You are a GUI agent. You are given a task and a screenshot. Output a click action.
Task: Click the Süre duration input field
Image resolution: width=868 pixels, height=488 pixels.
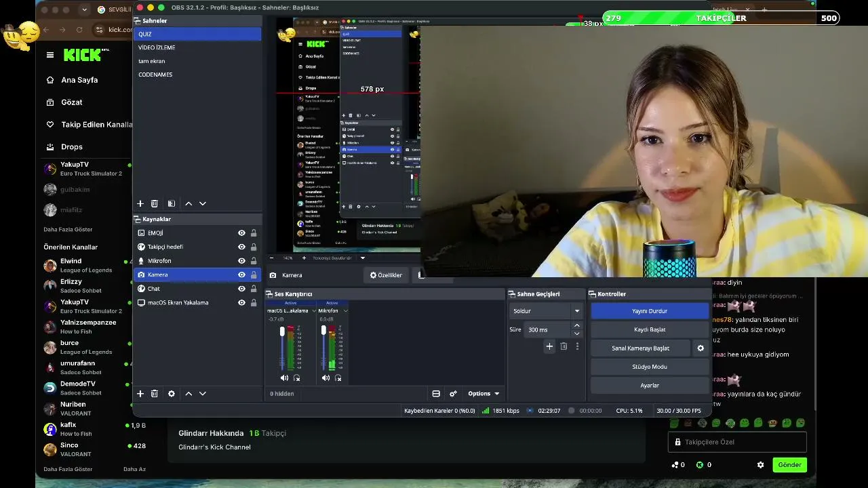(x=548, y=330)
